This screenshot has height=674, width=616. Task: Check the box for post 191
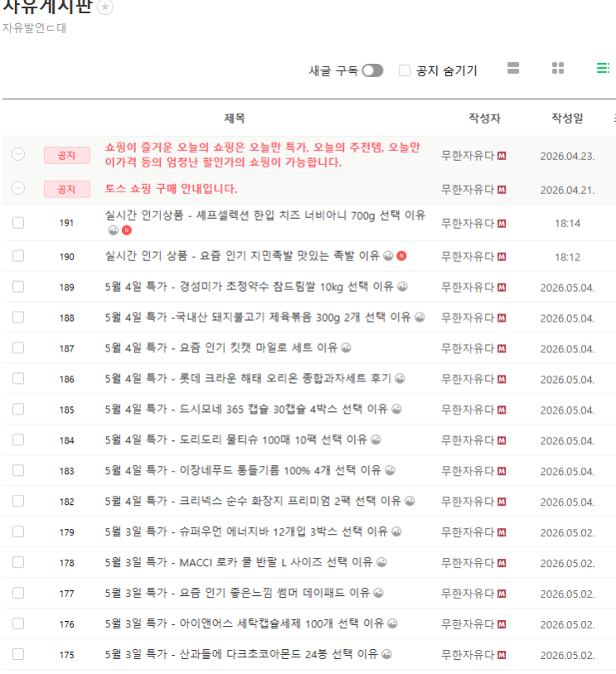pos(18,223)
